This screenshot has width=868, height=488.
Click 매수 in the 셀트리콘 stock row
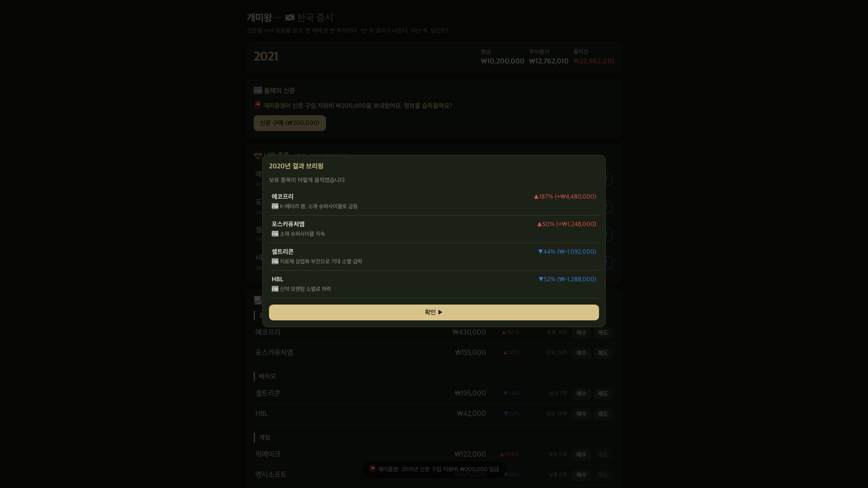[581, 394]
